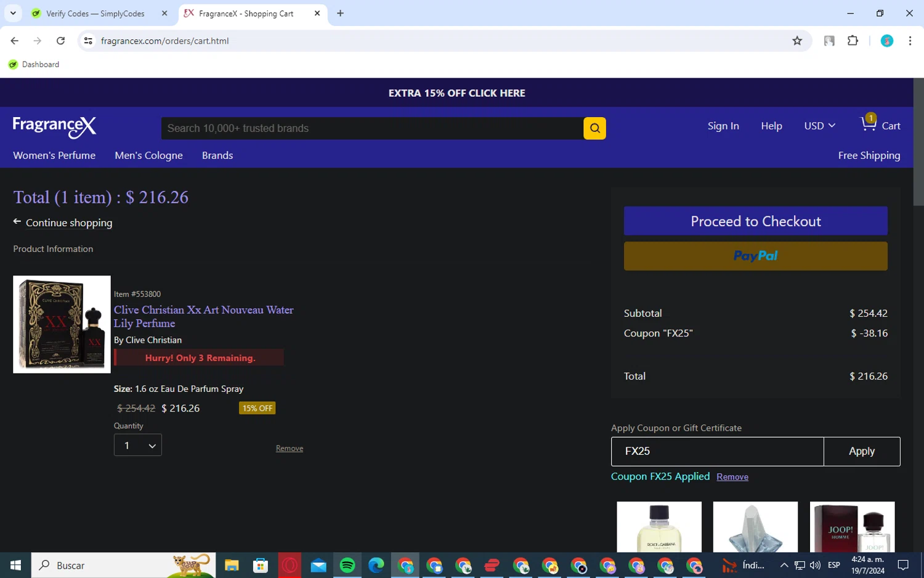Click Sign In
Viewport: 924px width, 578px height.
click(x=723, y=126)
